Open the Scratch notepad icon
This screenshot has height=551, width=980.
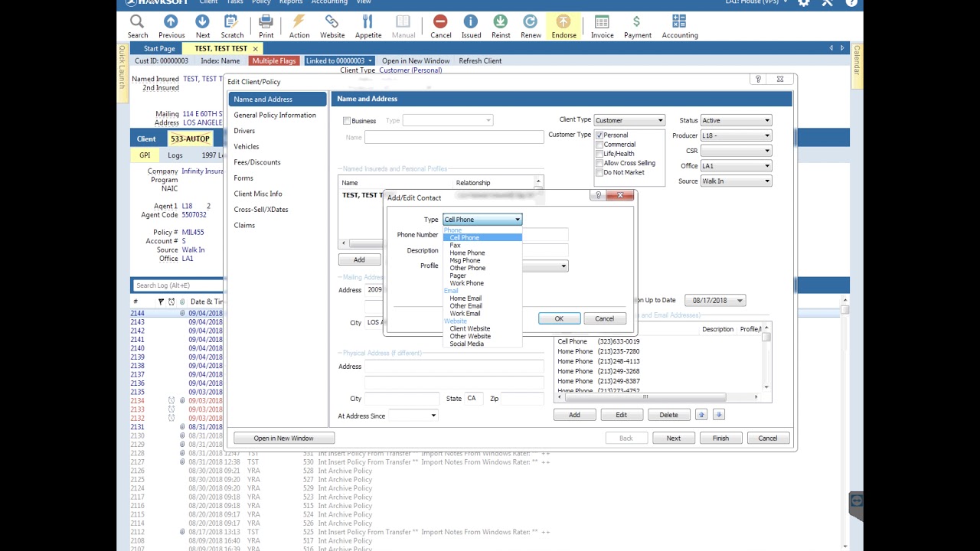click(232, 25)
